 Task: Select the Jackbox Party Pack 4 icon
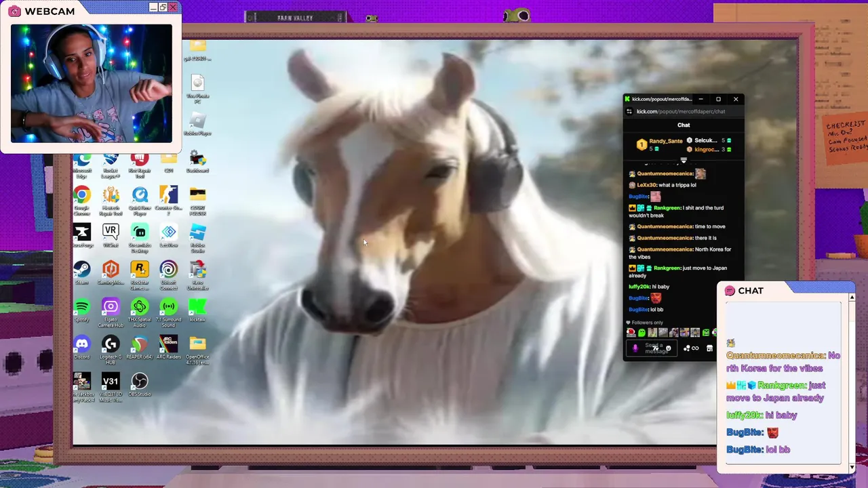click(82, 388)
